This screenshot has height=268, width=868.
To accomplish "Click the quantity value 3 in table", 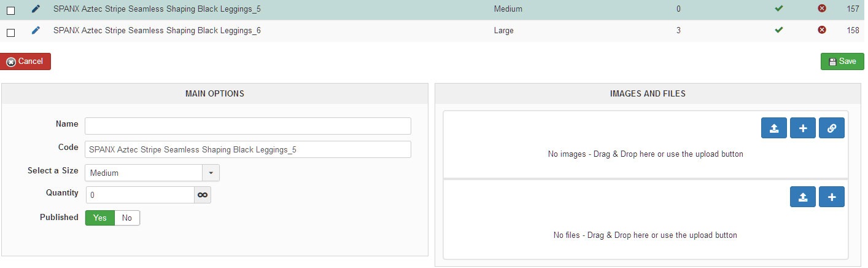I will click(x=678, y=30).
